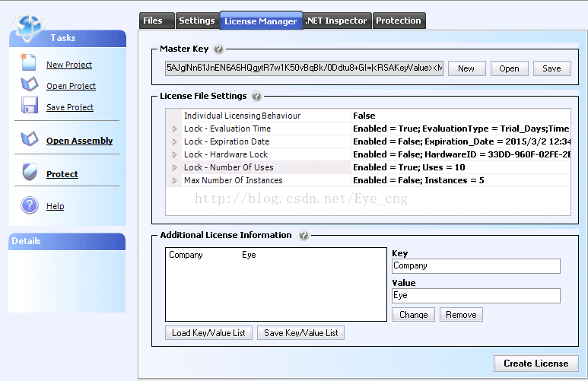The width and height of the screenshot is (588, 381).
Task: Select the Company / Eye list entry
Action: tap(213, 255)
